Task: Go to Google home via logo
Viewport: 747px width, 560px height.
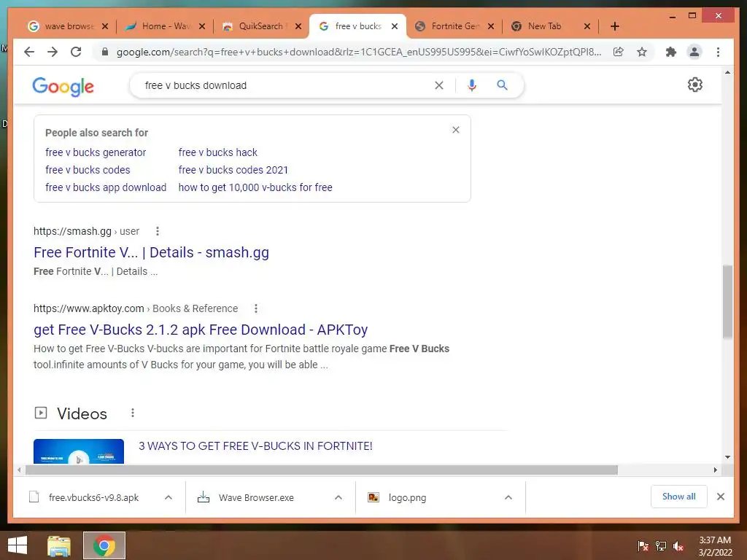Action: tap(63, 86)
